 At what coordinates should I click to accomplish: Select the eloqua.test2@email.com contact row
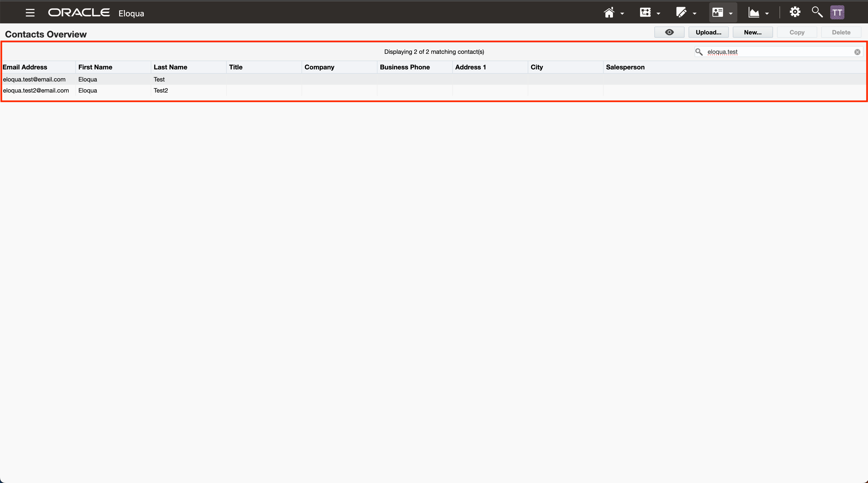[x=36, y=90]
